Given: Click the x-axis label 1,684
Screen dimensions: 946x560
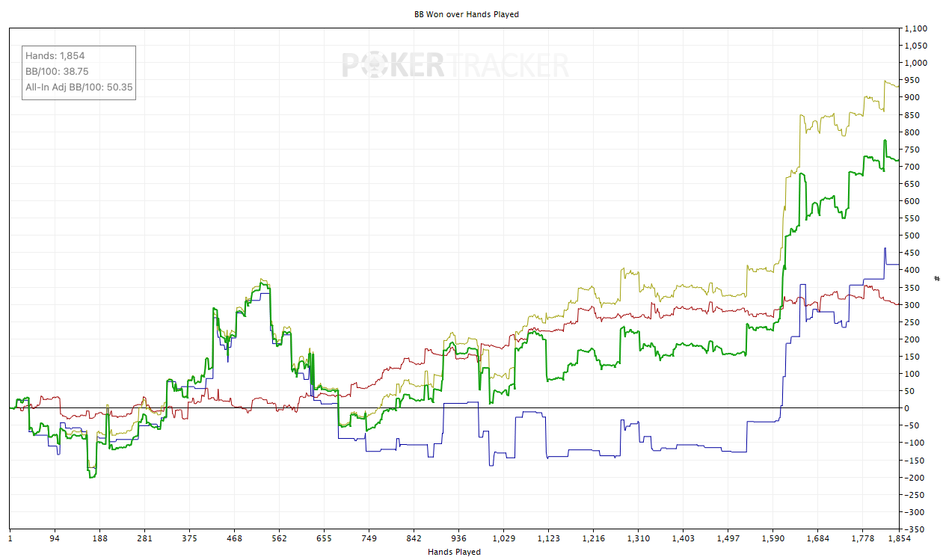Looking at the screenshot, I should (817, 538).
